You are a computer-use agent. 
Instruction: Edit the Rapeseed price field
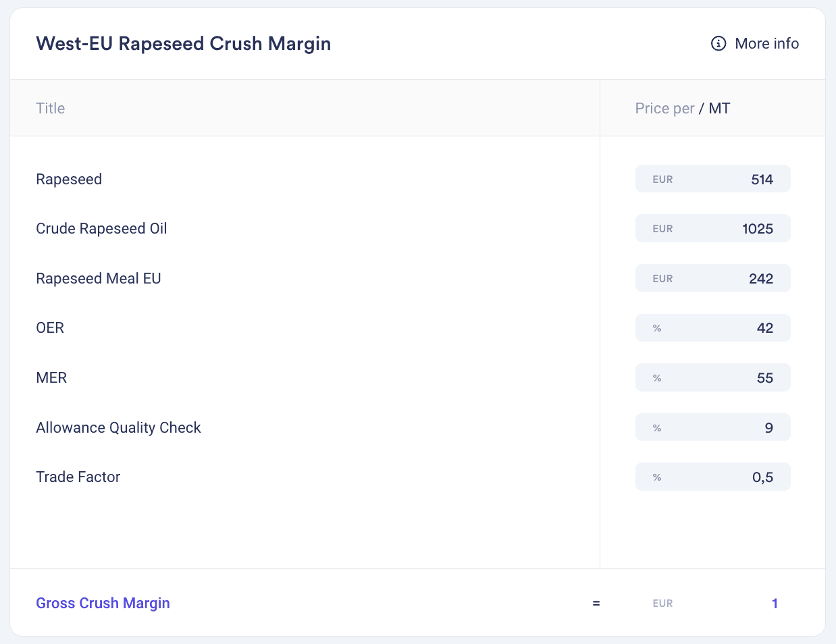713,179
